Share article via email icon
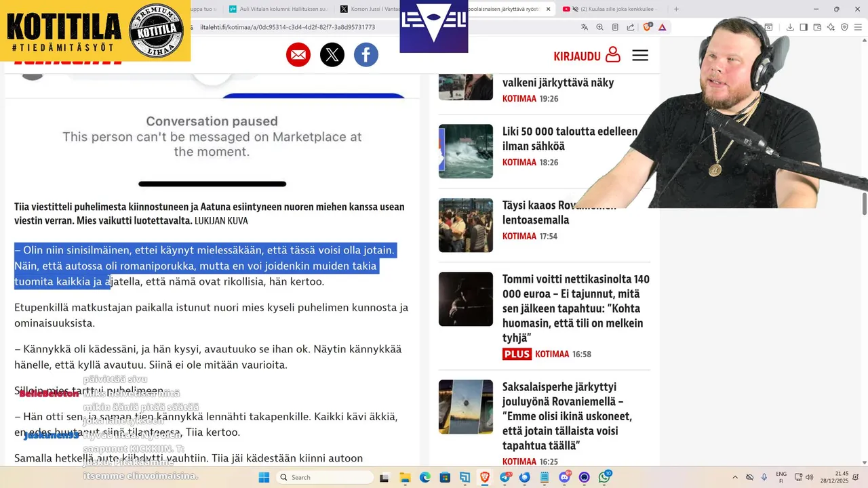 (x=298, y=55)
